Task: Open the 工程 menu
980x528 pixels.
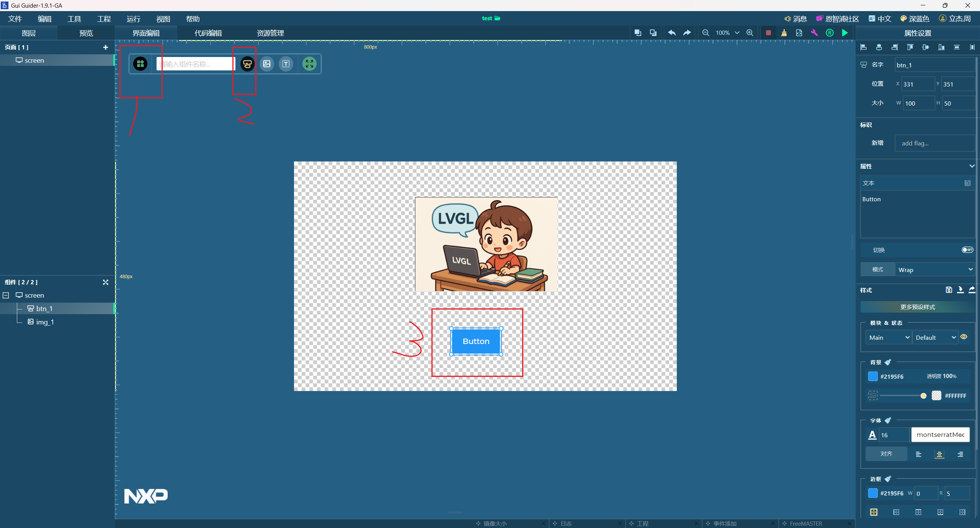Action: point(104,19)
